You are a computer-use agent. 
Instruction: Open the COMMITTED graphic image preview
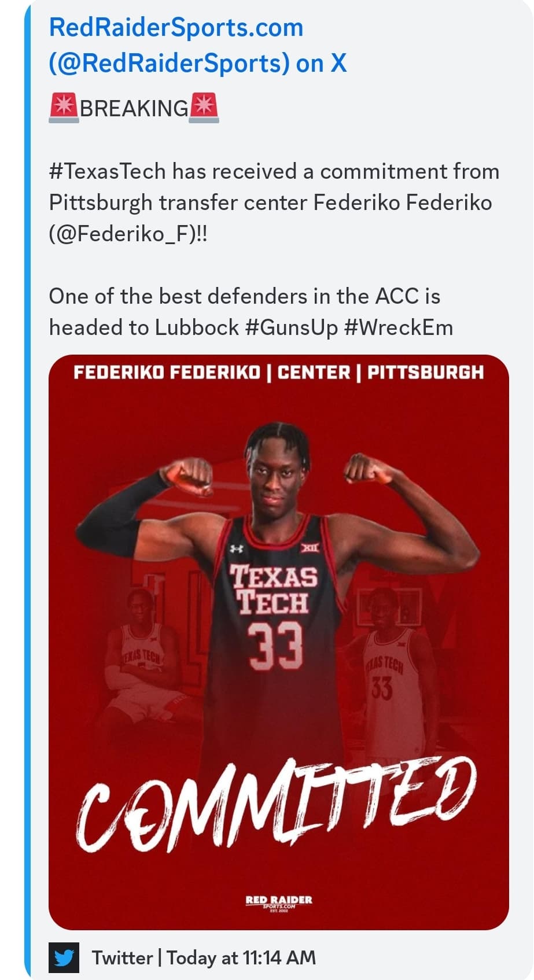(279, 642)
